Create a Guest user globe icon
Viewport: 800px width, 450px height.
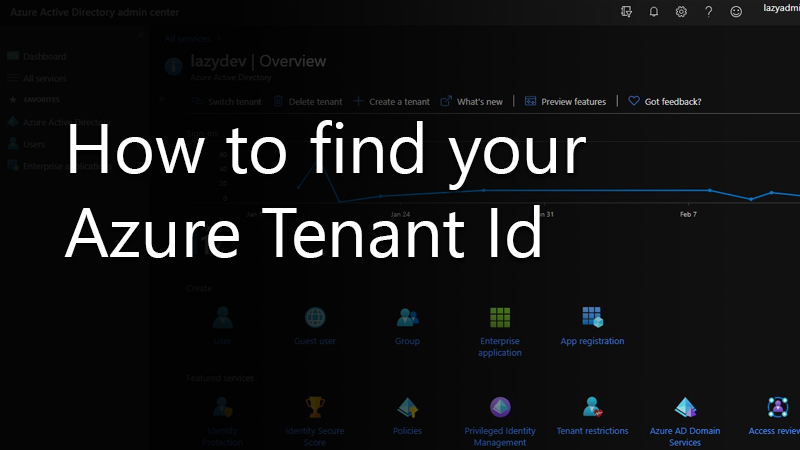coord(315,317)
